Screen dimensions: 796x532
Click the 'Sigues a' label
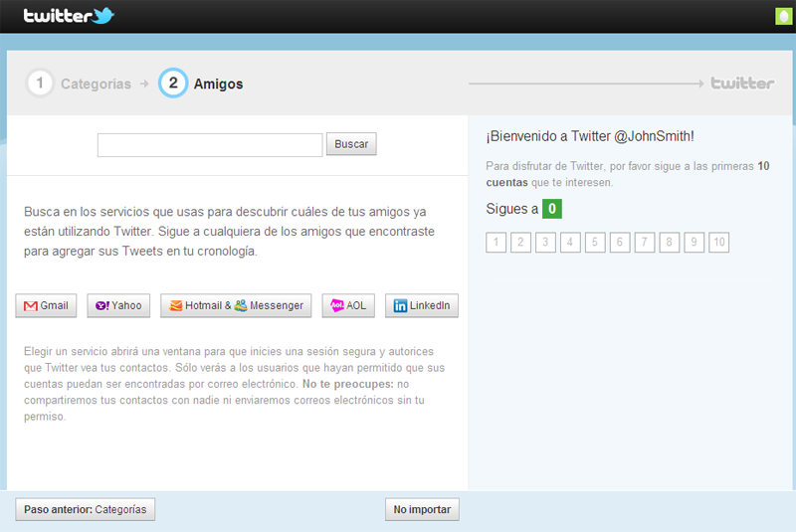[511, 209]
